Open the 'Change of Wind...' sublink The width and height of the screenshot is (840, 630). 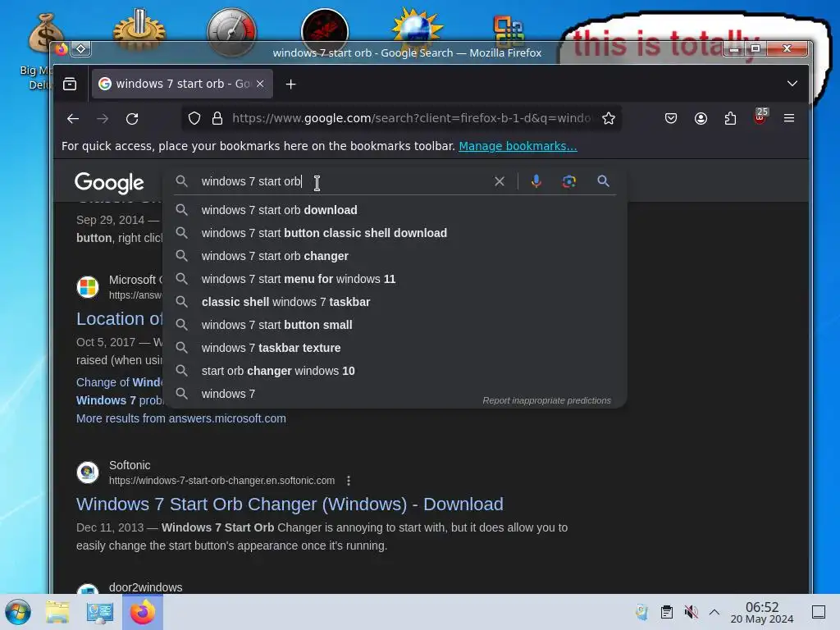(120, 382)
